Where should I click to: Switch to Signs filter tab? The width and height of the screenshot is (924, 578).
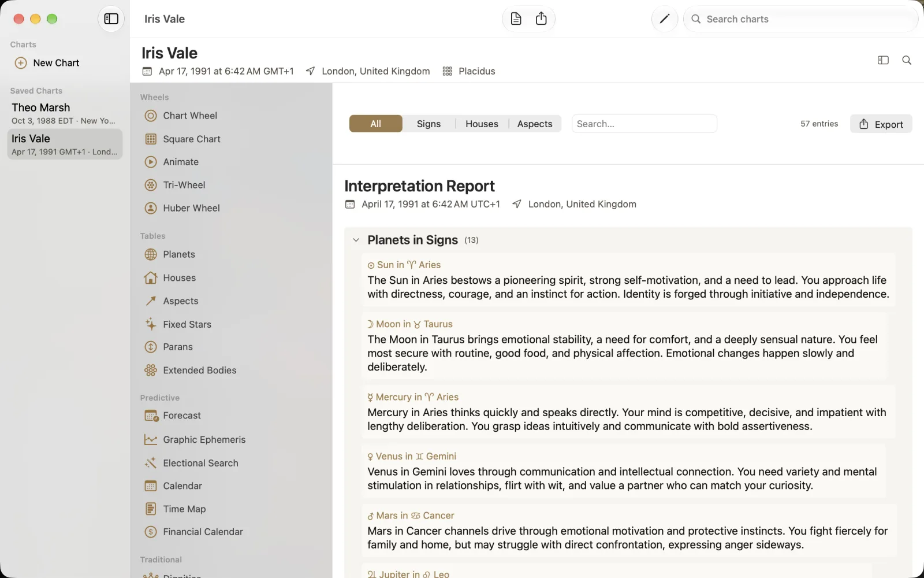coord(429,124)
